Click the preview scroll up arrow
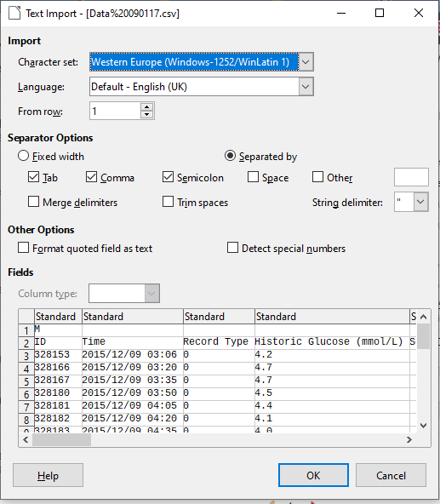 423,317
